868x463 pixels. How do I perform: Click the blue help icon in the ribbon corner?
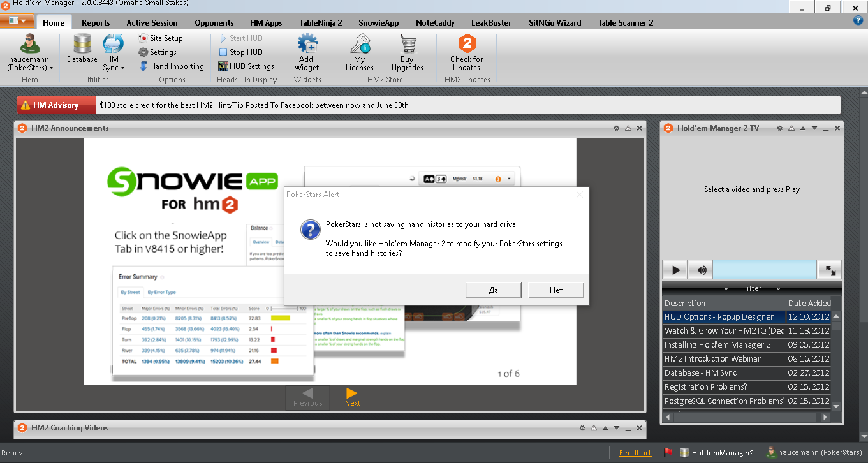click(x=858, y=20)
